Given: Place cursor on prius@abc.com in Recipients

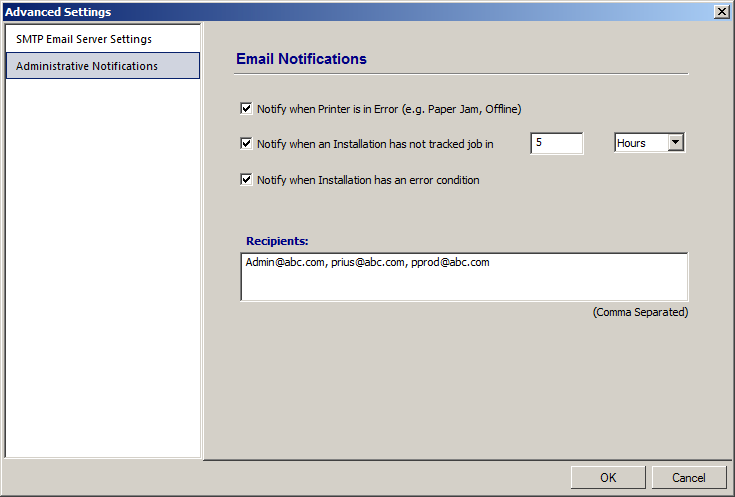Looking at the screenshot, I should (368, 263).
